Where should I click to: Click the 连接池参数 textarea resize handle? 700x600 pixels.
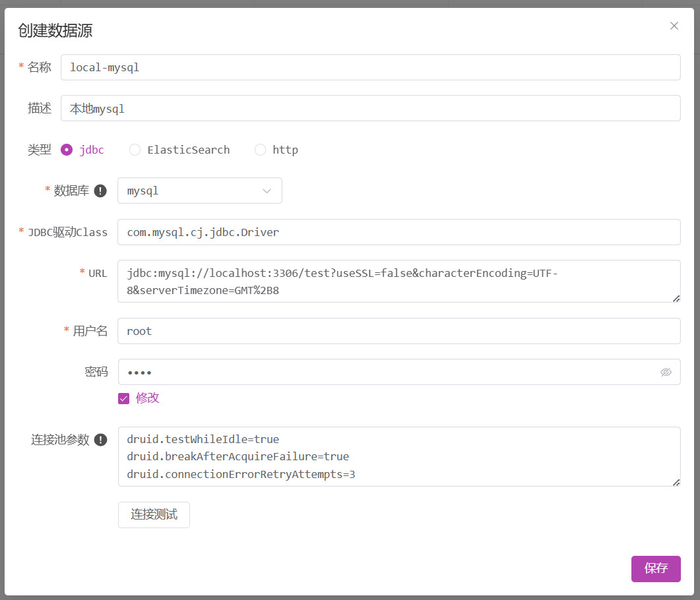point(676,482)
